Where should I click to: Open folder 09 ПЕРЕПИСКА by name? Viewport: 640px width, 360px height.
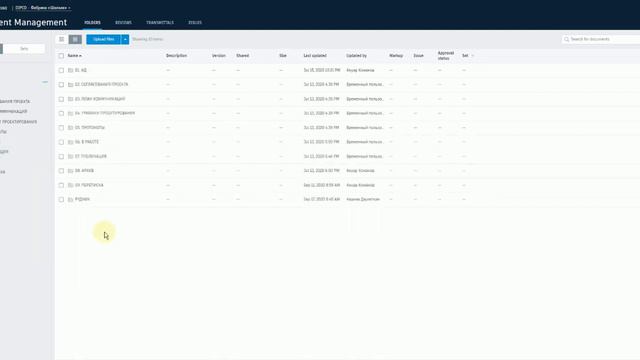(x=89, y=185)
